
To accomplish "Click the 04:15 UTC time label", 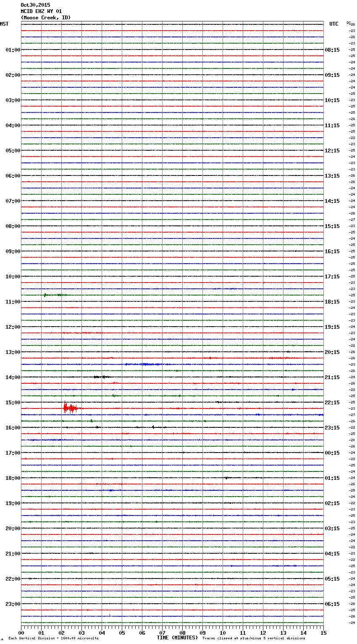I will pyautogui.click(x=332, y=554).
